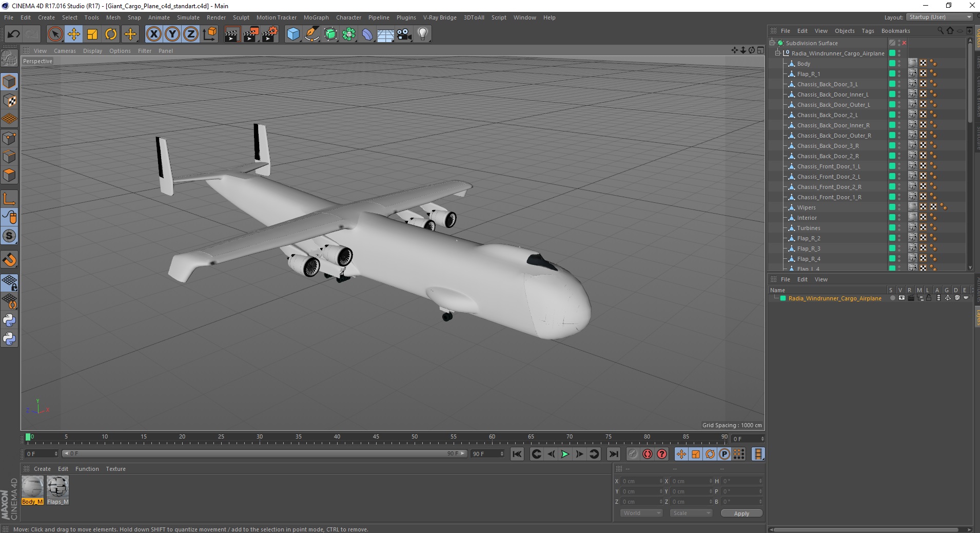The width and height of the screenshot is (980, 533).
Task: Select the Body_M material thumbnail
Action: 32,487
